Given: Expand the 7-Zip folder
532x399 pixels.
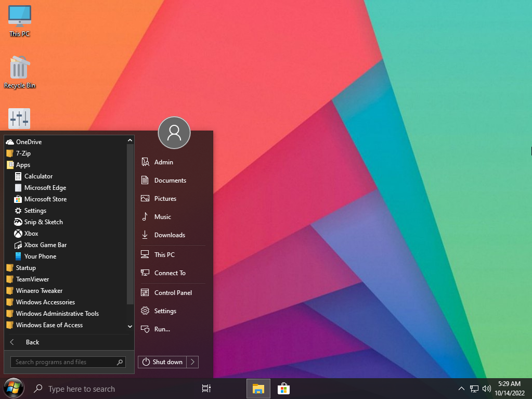Looking at the screenshot, I should tap(23, 153).
